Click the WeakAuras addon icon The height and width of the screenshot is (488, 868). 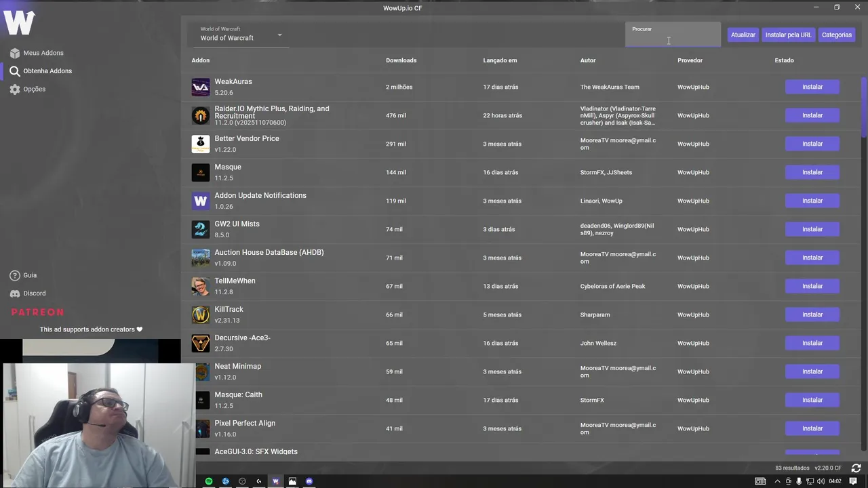click(201, 87)
